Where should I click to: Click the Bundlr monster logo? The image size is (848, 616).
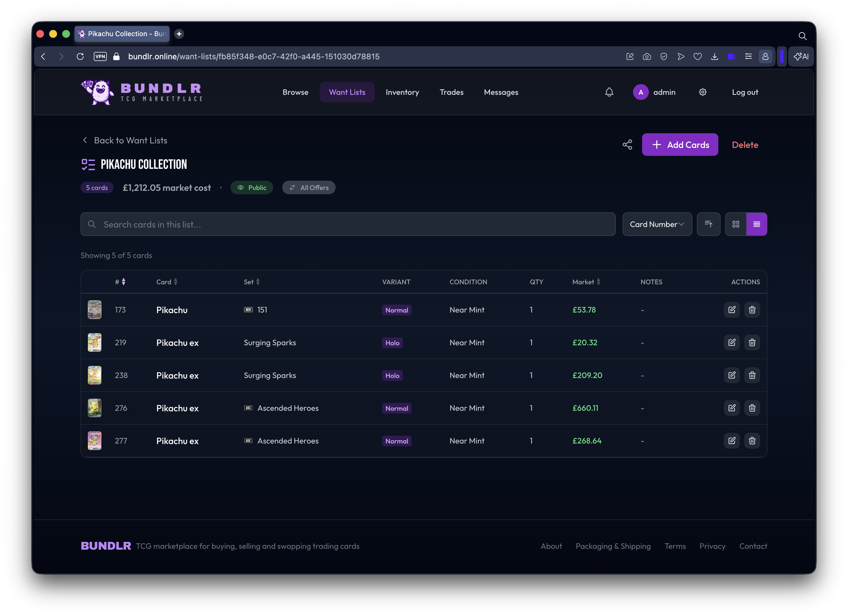click(x=97, y=92)
